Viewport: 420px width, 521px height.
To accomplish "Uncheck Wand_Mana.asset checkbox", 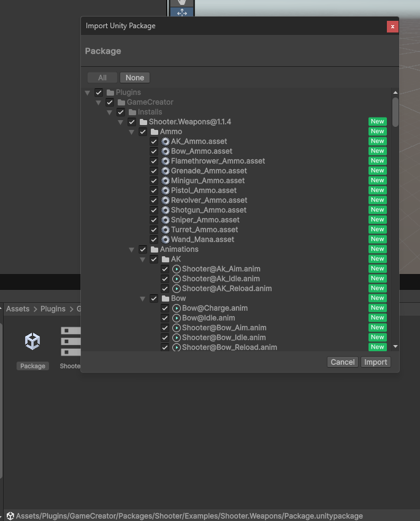I will coord(153,240).
